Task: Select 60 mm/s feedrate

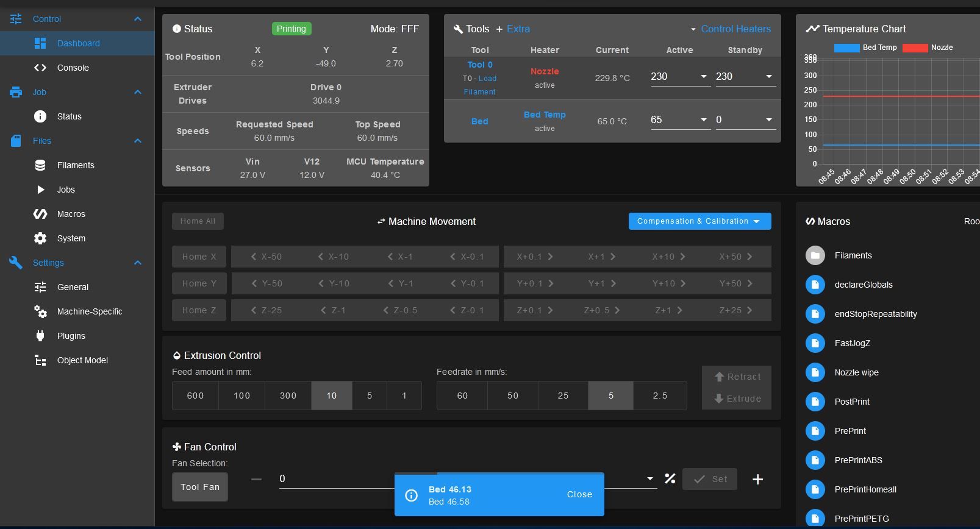Action: pyautogui.click(x=462, y=396)
